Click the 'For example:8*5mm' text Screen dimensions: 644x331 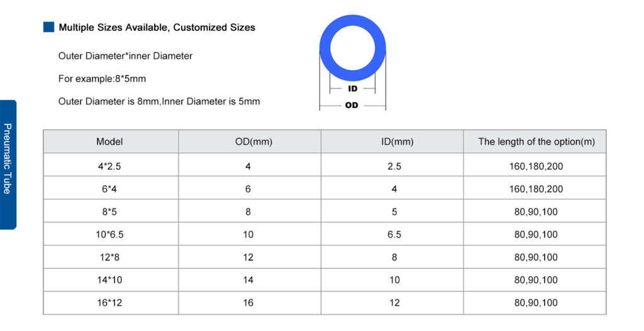102,79
